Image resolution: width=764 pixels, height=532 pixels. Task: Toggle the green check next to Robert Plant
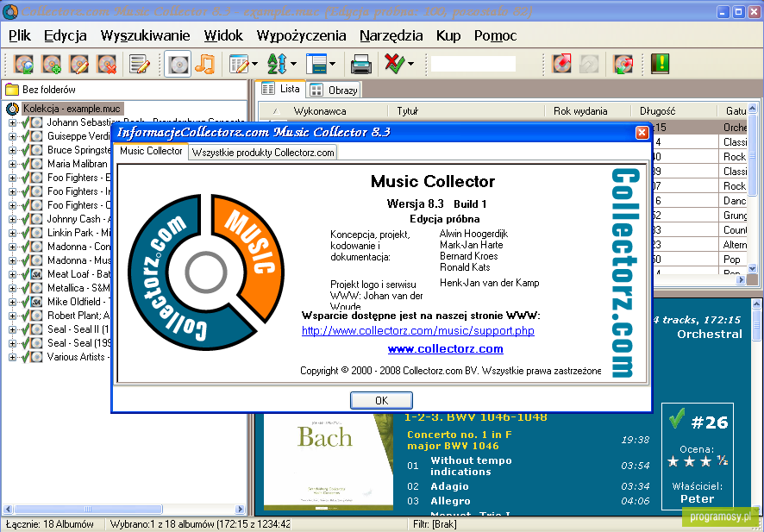pyautogui.click(x=25, y=316)
